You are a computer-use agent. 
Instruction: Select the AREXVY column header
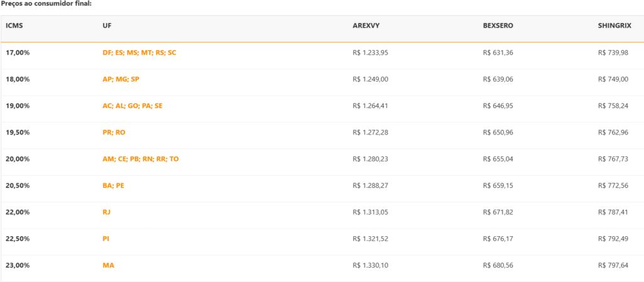click(x=366, y=26)
